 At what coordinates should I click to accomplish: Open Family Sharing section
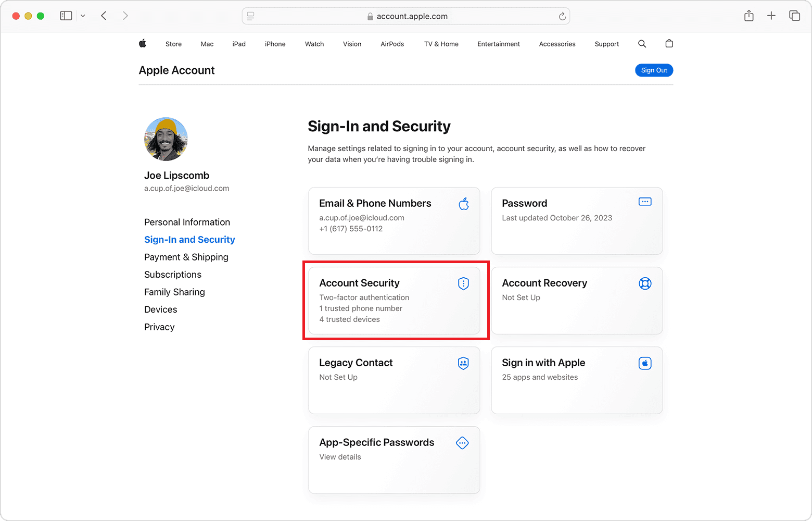tap(175, 292)
